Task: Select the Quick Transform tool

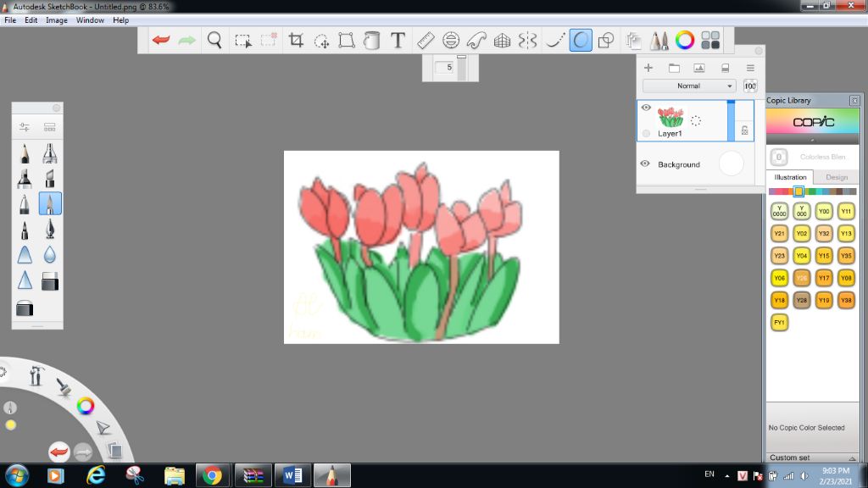Action: click(321, 41)
